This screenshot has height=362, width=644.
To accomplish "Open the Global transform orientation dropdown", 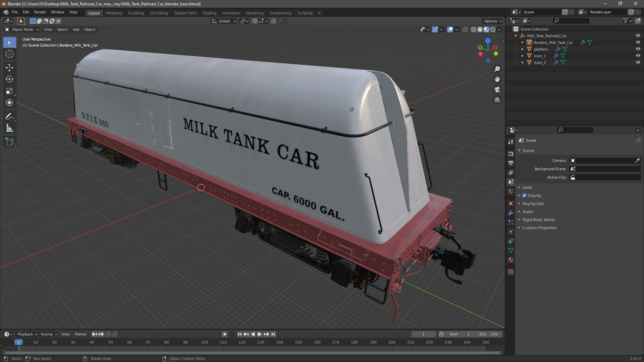I will (224, 21).
